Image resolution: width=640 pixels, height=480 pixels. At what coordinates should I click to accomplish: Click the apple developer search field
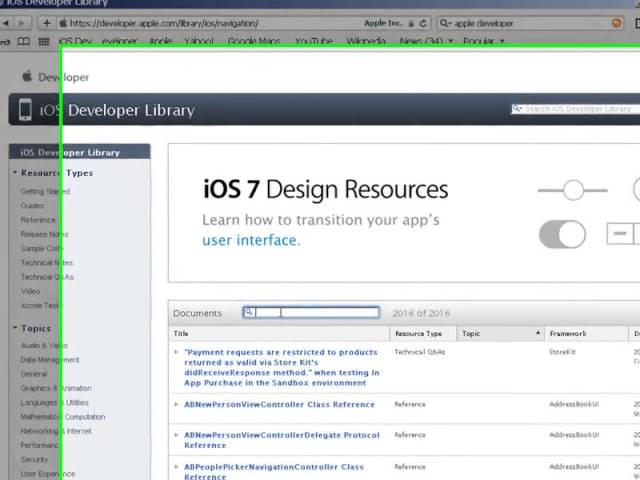pos(531,23)
